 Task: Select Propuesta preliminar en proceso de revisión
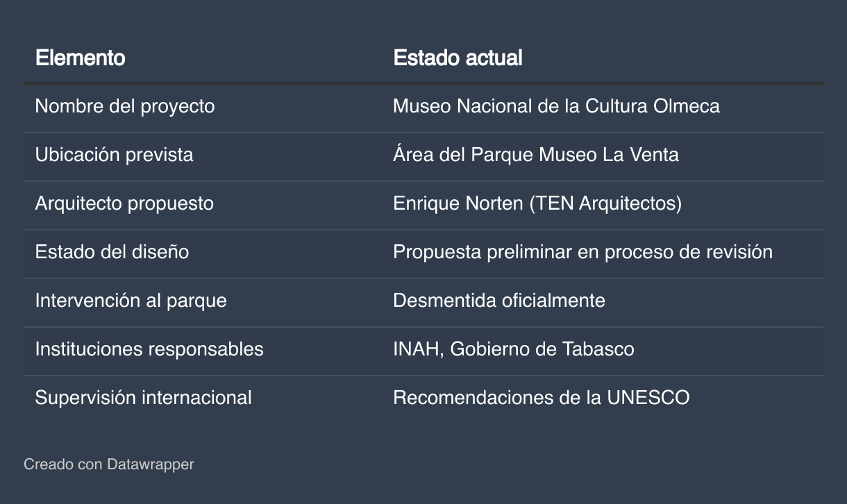click(582, 252)
